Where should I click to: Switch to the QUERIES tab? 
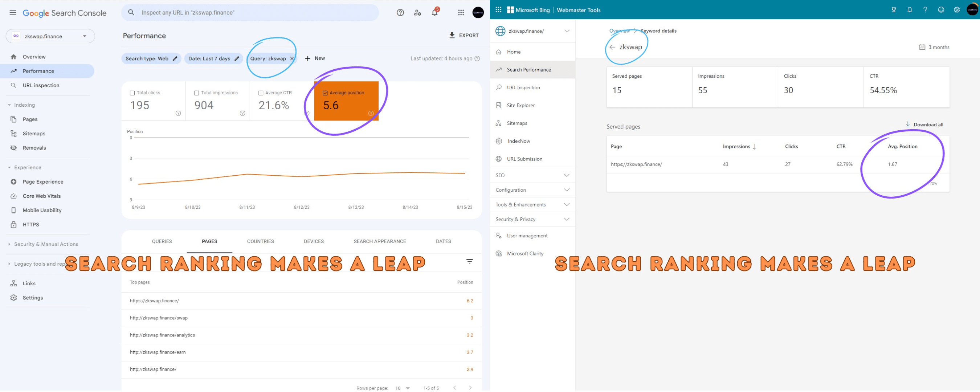162,242
